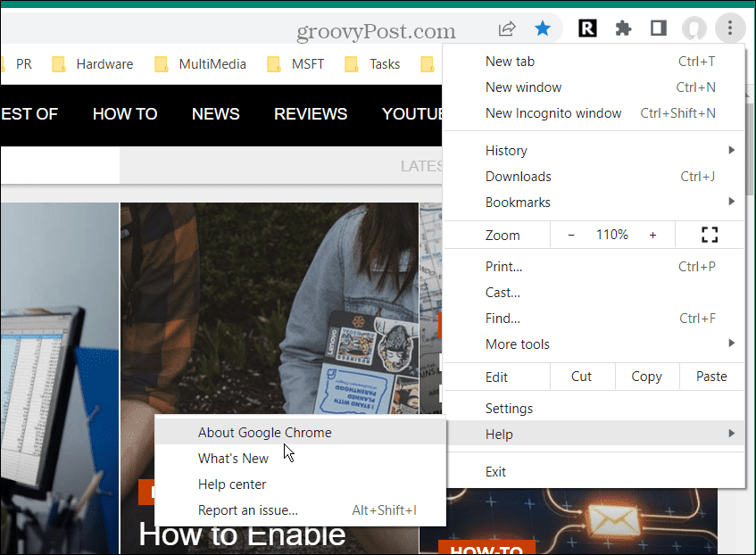Select New window menu entry
The height and width of the screenshot is (555, 756).
click(x=594, y=87)
